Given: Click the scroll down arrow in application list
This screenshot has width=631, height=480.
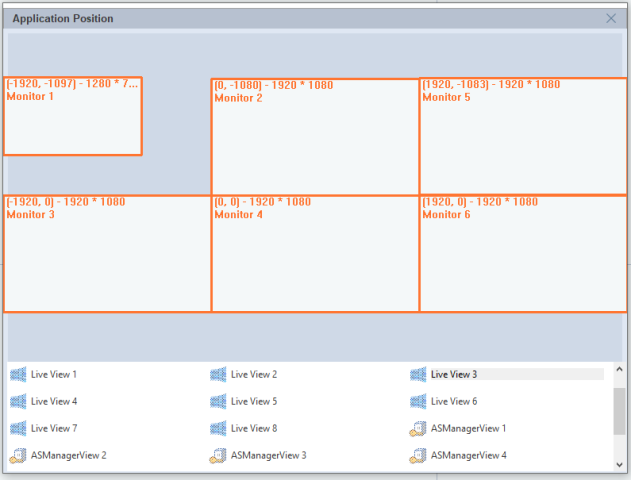Looking at the screenshot, I should point(619,465).
